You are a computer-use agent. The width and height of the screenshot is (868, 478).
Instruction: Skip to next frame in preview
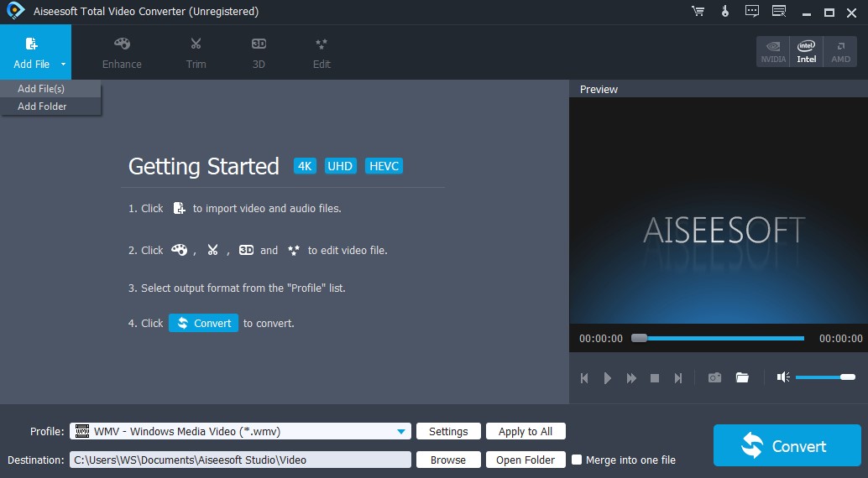coord(678,378)
